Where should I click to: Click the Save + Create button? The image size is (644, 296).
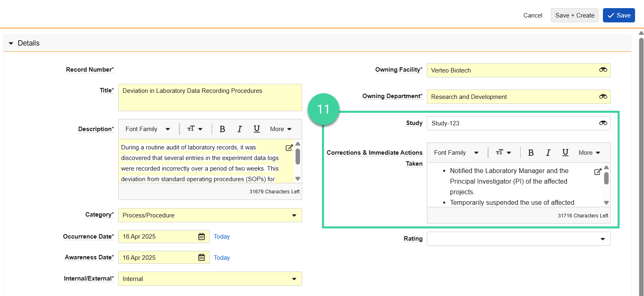575,15
